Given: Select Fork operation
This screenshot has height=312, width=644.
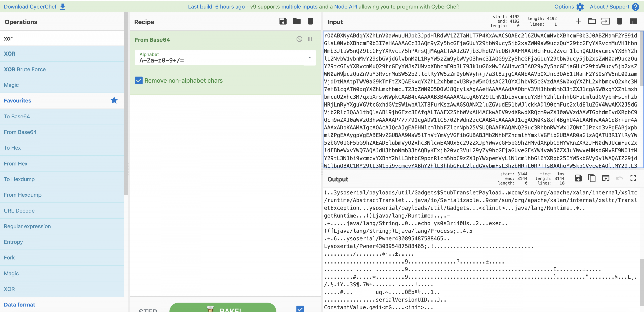Looking at the screenshot, I should tap(62, 258).
